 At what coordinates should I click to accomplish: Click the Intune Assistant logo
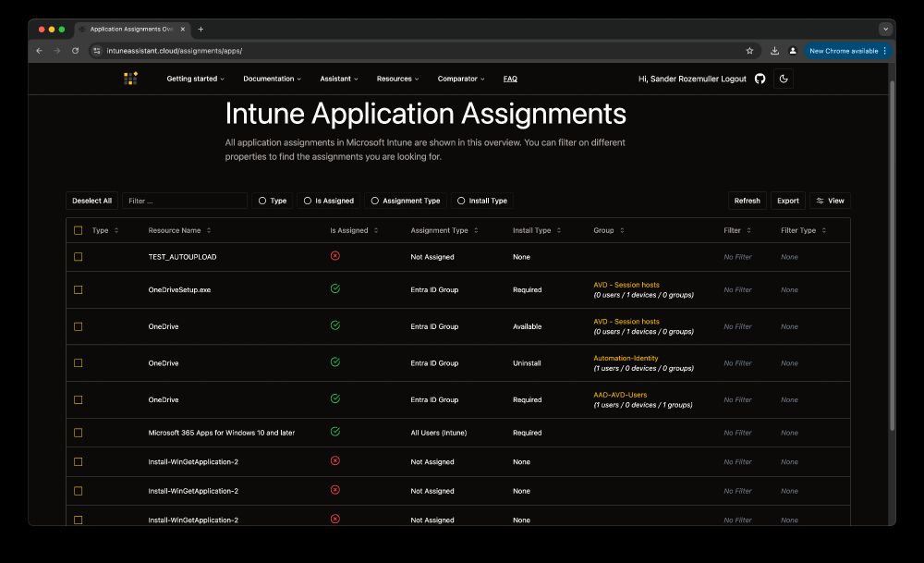tap(131, 79)
